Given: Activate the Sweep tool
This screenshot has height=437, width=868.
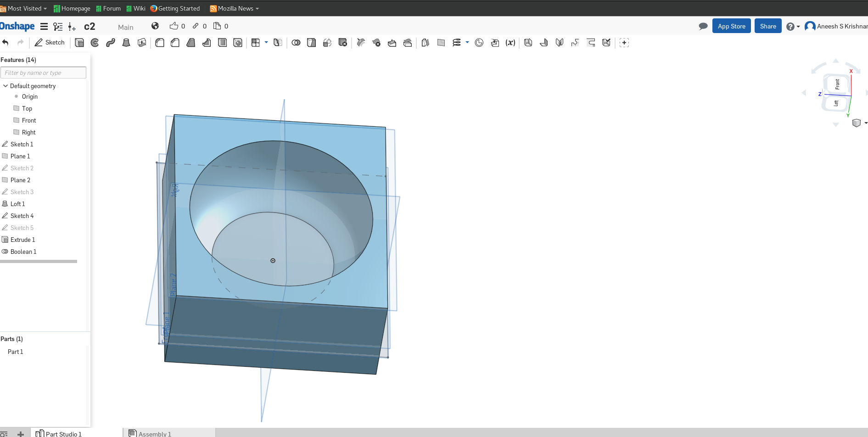Looking at the screenshot, I should pyautogui.click(x=111, y=43).
